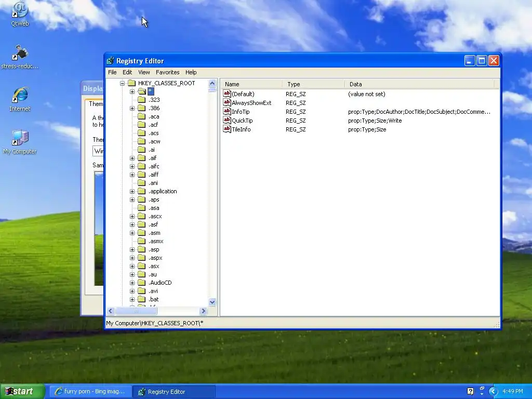This screenshot has height=399, width=532.
Task: Click the '(value not set)' data cell
Action: point(367,94)
